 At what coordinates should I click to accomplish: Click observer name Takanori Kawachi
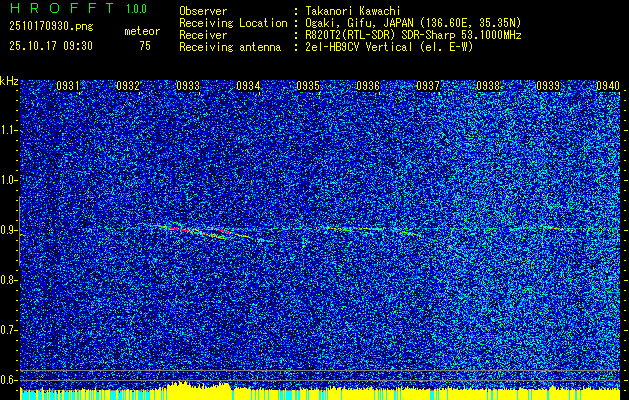click(x=352, y=11)
